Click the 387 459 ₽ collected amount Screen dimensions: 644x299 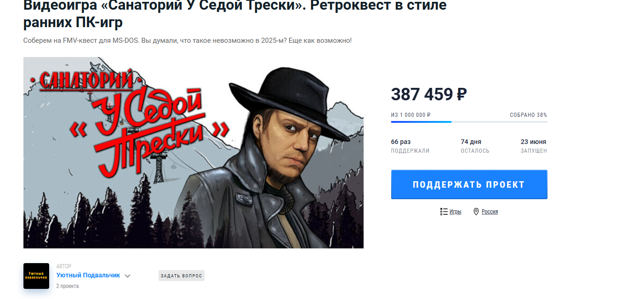click(429, 94)
